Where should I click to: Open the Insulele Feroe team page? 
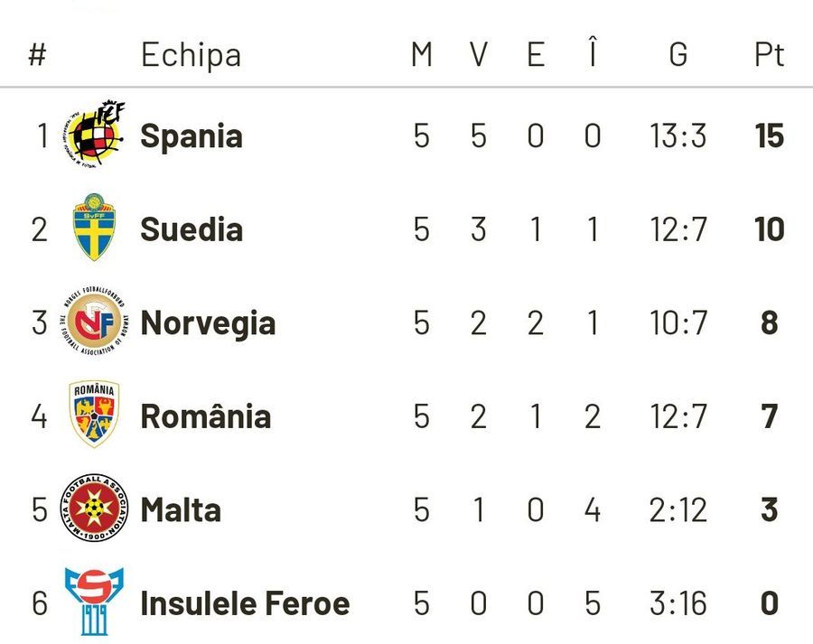coord(245,603)
